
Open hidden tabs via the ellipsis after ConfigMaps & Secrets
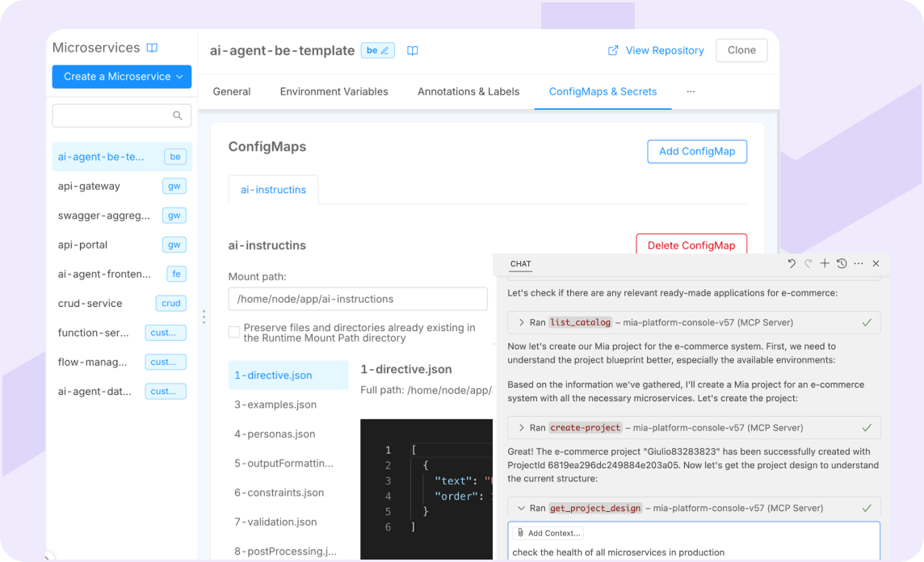pos(691,91)
